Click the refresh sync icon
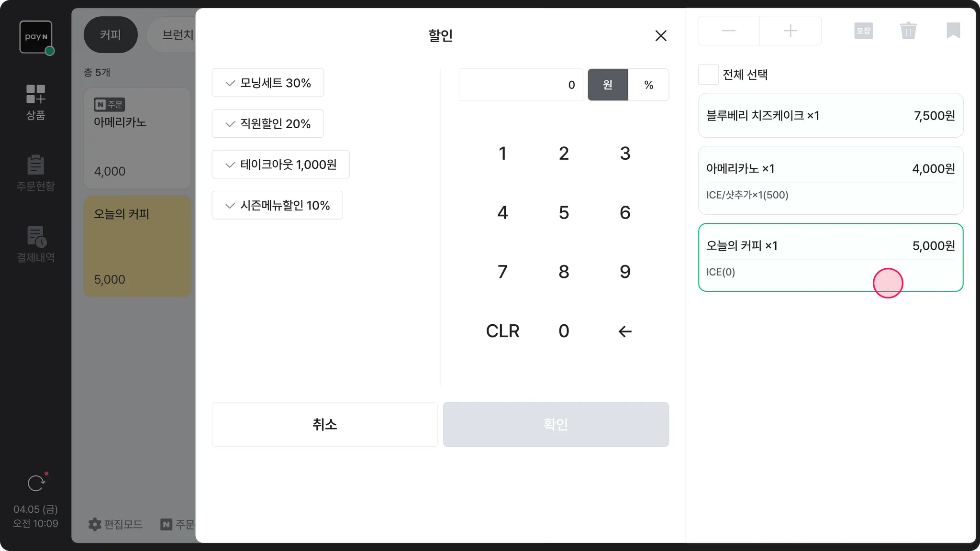Screen dimensions: 980x551 (x=36, y=483)
